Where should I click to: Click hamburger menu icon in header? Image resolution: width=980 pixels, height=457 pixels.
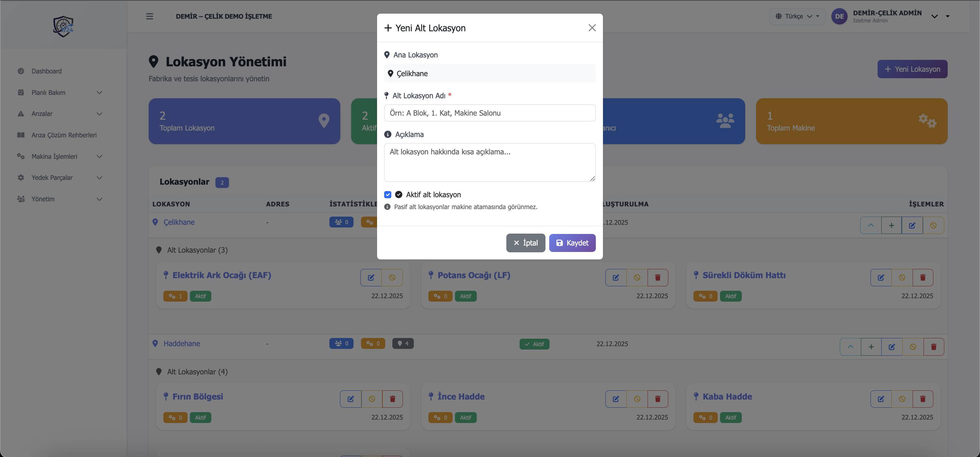[149, 16]
